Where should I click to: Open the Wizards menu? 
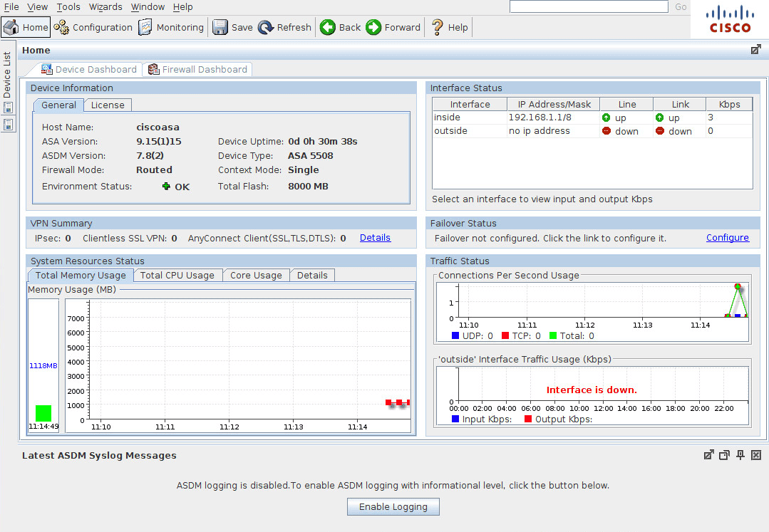click(x=105, y=6)
